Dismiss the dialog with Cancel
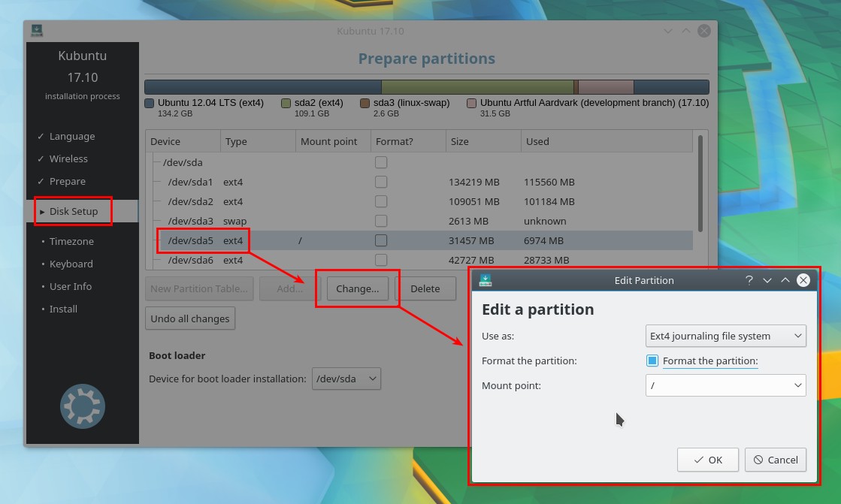The height and width of the screenshot is (504, 841). tap(776, 460)
